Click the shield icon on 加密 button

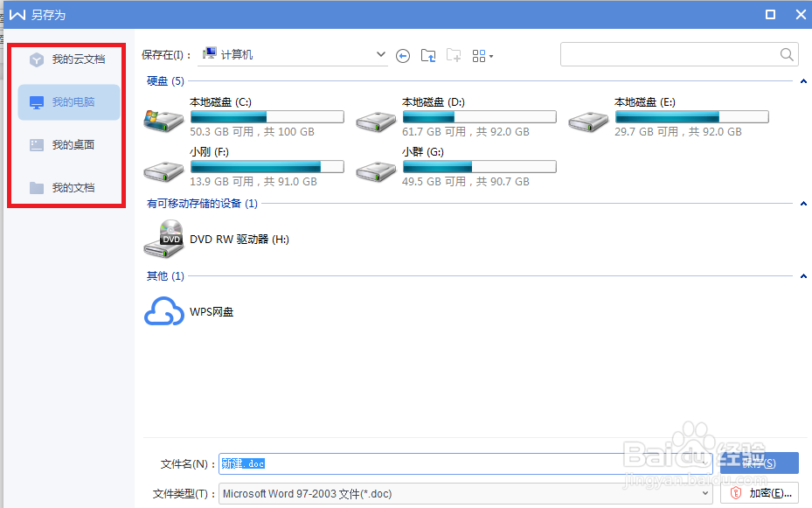736,493
